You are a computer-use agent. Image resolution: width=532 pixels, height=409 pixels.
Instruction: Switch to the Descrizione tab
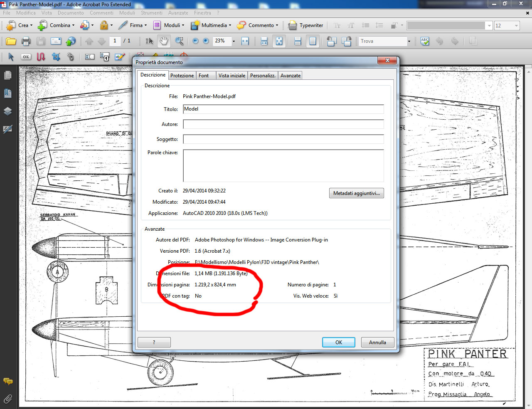153,75
